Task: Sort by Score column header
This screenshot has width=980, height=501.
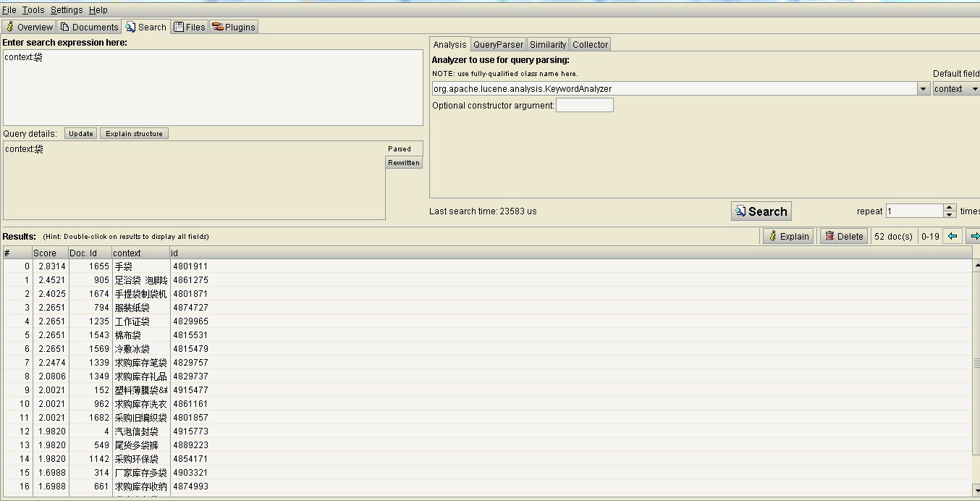Action: click(x=50, y=253)
